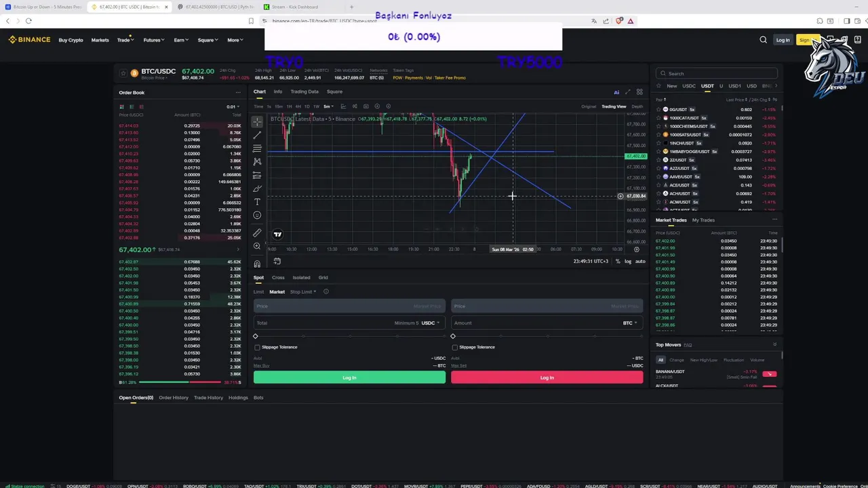Open the chart grid layout icon
Image resolution: width=868 pixels, height=488 pixels.
(639, 91)
